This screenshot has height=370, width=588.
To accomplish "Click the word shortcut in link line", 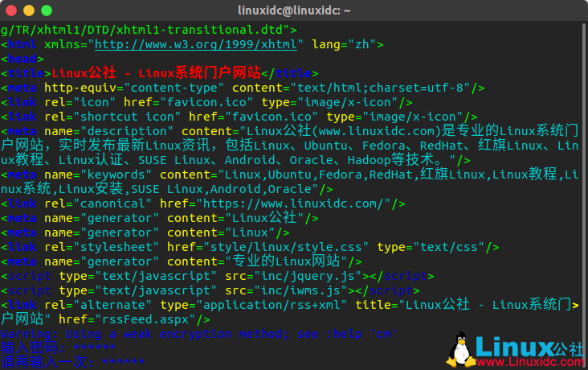I will (x=108, y=117).
